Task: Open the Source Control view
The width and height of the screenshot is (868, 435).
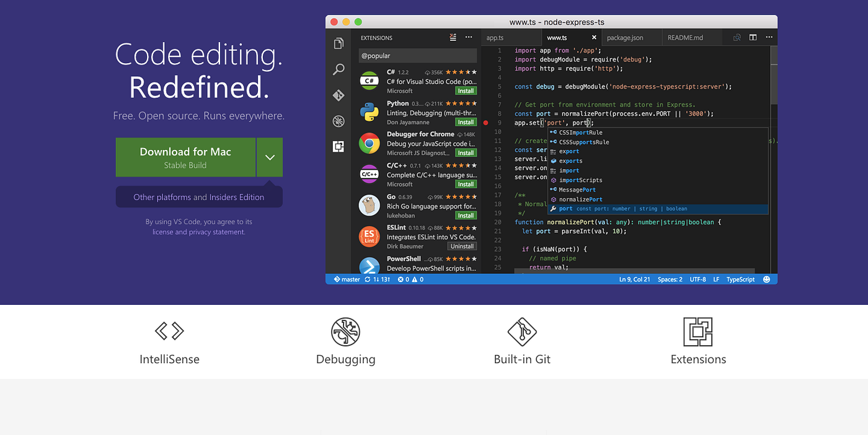Action: [x=339, y=95]
